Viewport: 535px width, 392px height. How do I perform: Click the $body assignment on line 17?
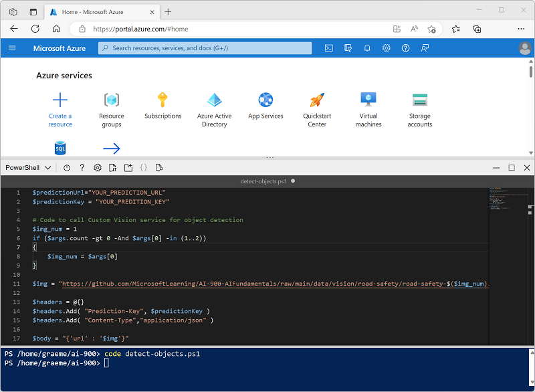point(80,338)
